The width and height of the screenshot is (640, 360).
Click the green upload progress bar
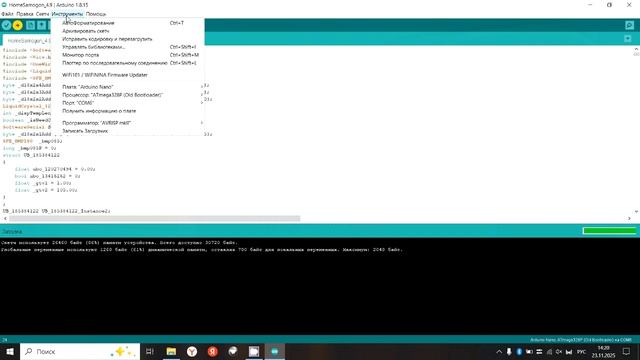(x=609, y=231)
